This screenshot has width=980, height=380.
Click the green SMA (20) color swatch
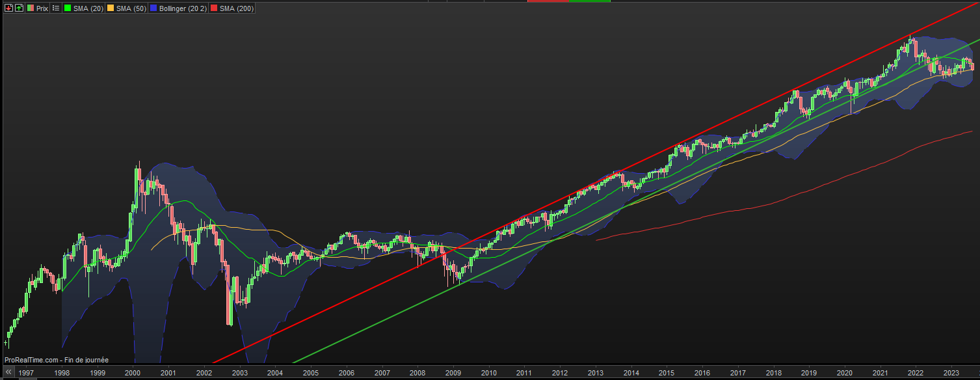(67, 8)
